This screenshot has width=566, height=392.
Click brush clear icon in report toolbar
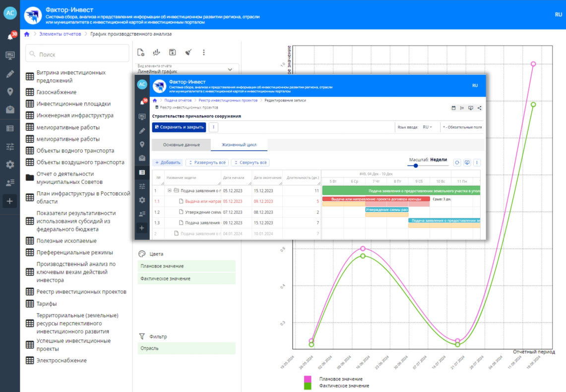pos(188,53)
